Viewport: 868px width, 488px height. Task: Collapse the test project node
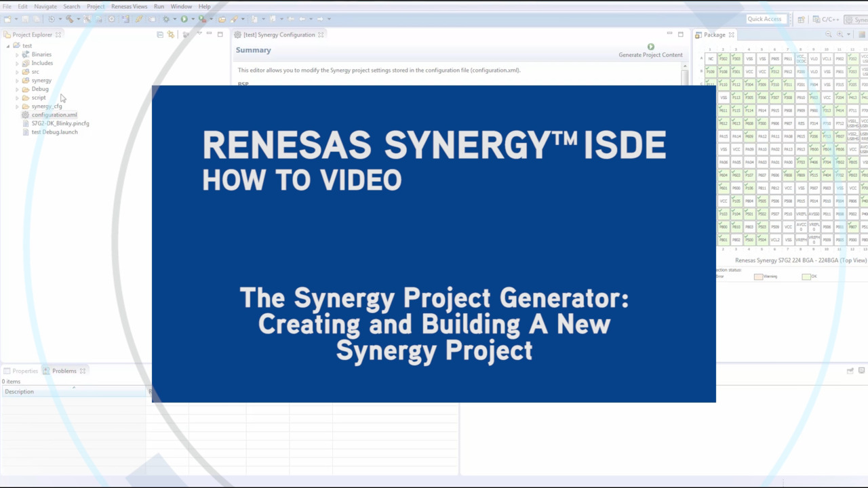[x=8, y=46]
